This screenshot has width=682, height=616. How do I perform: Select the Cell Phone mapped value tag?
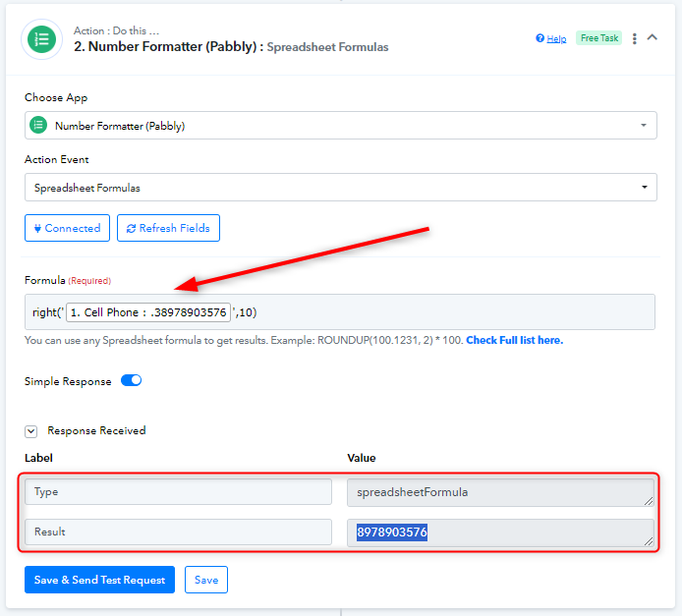tap(148, 312)
